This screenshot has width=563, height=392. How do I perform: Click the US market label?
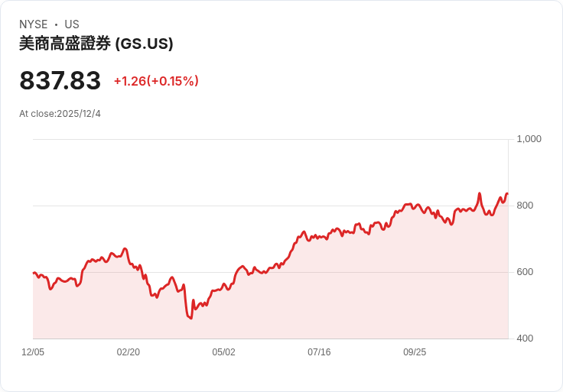point(72,24)
